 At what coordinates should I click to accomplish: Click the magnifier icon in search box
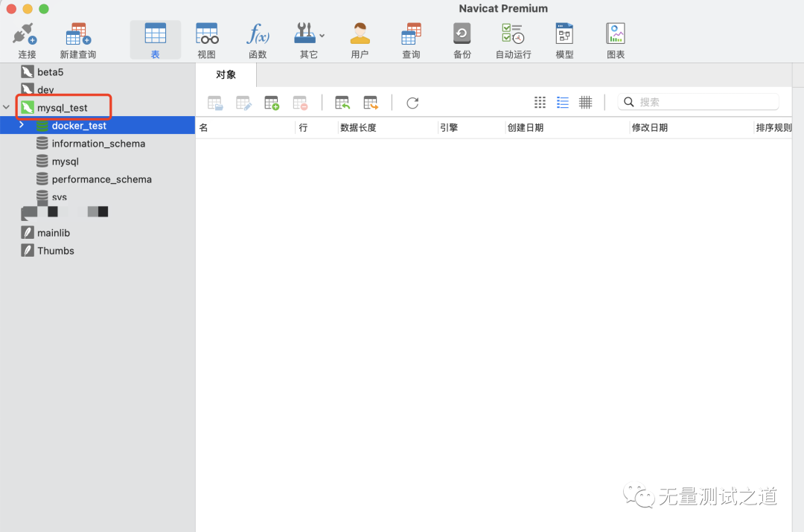(628, 102)
